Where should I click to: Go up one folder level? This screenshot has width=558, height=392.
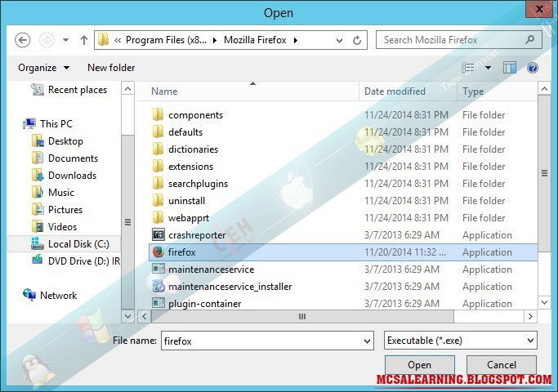[x=84, y=40]
